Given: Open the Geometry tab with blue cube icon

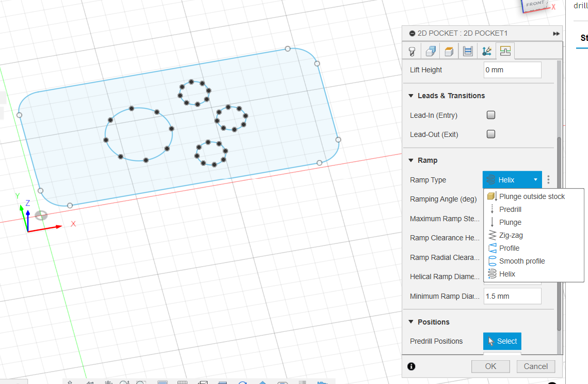Looking at the screenshot, I should coord(431,51).
